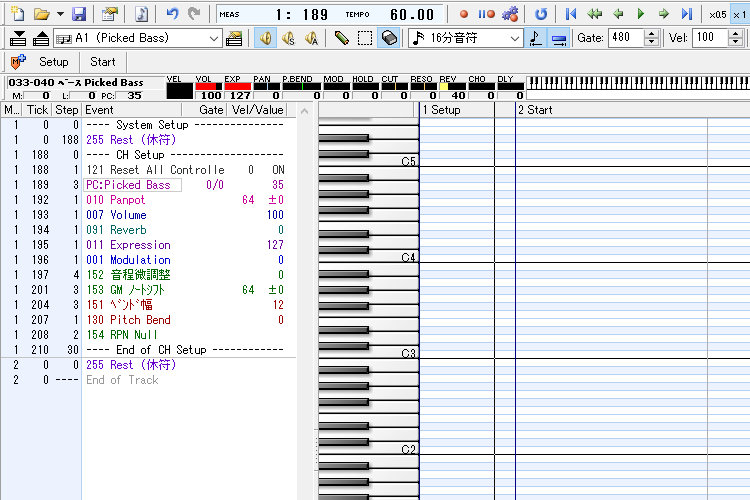Viewport: 750px width, 500px height.
Task: Switch to the Setup marker tab
Action: point(54,62)
